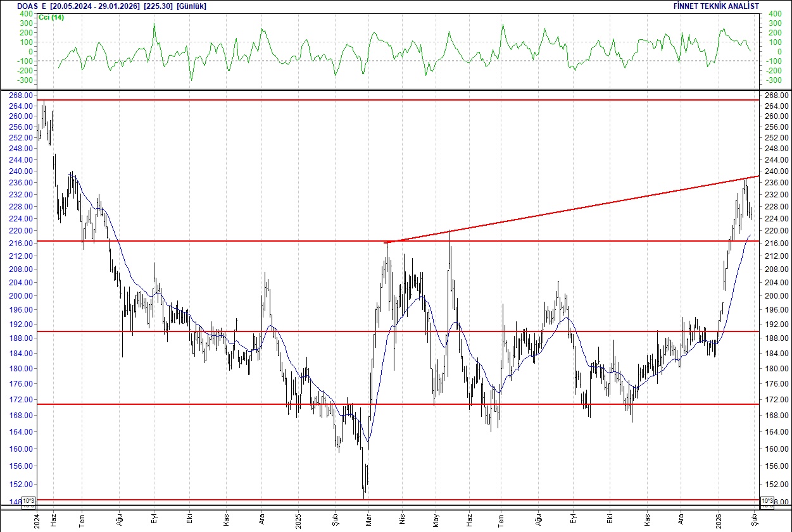Click the 268.00 label on the price axis

(21, 96)
